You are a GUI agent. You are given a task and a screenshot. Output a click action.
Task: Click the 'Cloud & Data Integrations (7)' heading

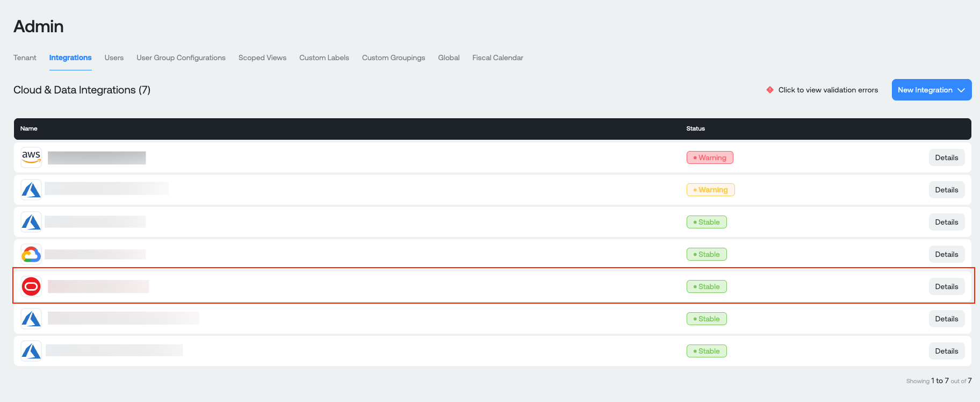click(x=82, y=90)
